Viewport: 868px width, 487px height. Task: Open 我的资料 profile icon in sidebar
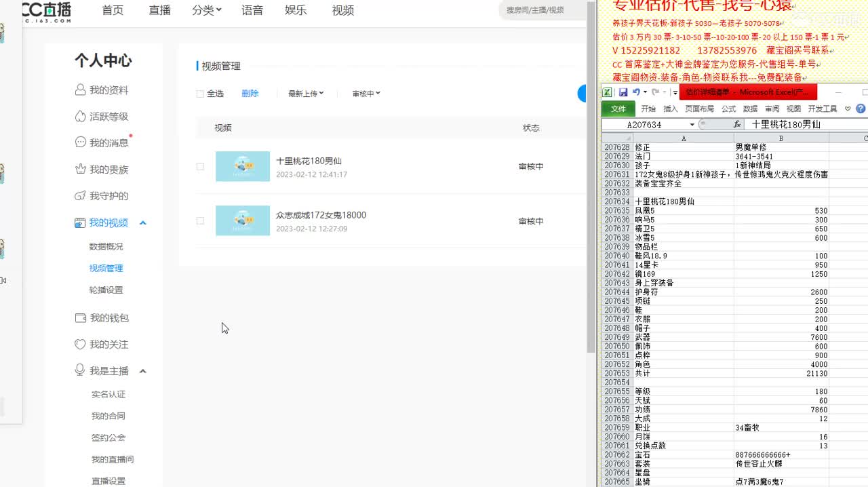coord(80,90)
